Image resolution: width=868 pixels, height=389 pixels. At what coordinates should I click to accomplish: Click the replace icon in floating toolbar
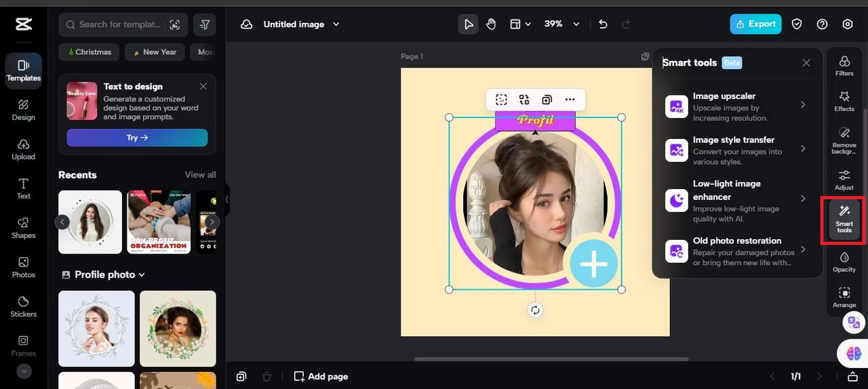tap(524, 100)
